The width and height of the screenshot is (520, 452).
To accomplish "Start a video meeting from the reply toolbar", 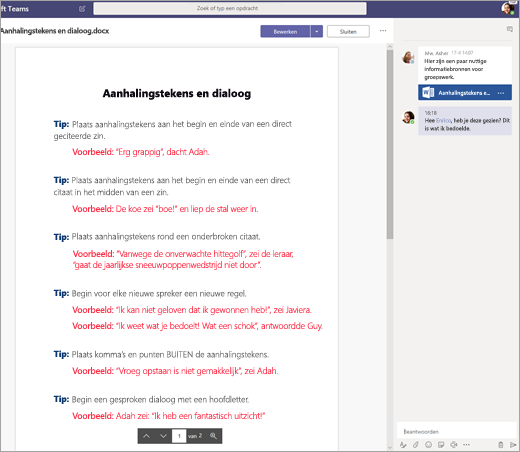I will click(x=454, y=445).
